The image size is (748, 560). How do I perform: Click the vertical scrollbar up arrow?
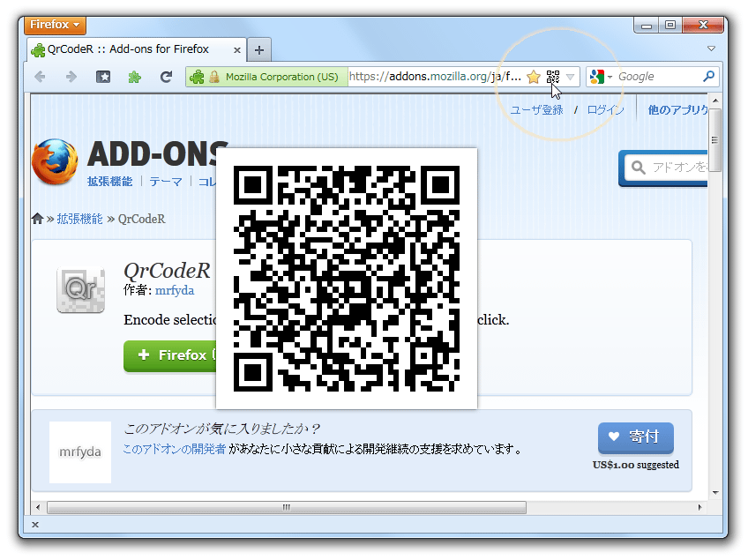click(714, 101)
